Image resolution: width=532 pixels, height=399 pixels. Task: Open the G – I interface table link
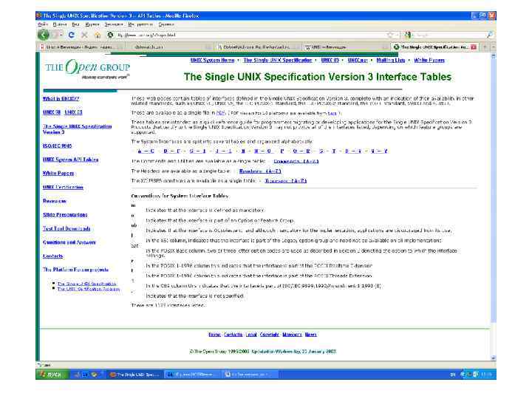198,151
